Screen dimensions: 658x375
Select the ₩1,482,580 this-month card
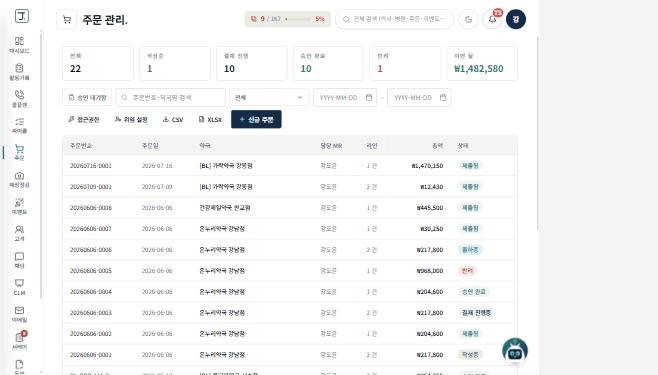point(482,63)
